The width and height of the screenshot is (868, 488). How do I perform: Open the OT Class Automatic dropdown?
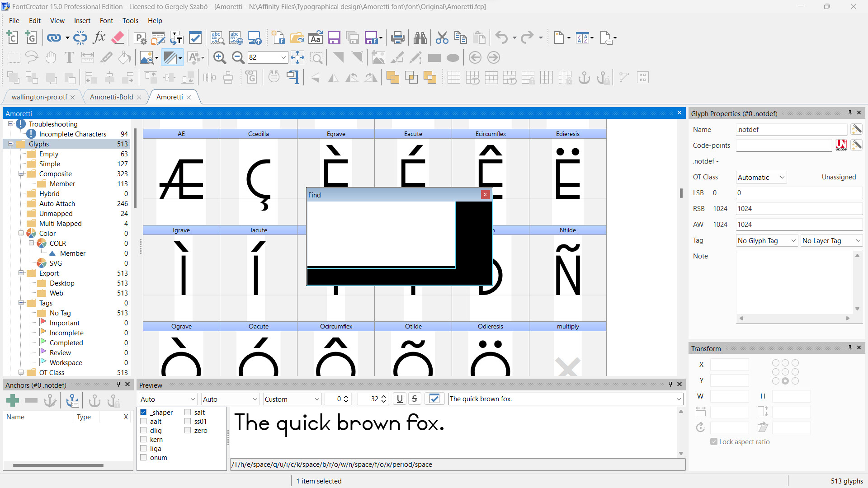pos(761,177)
